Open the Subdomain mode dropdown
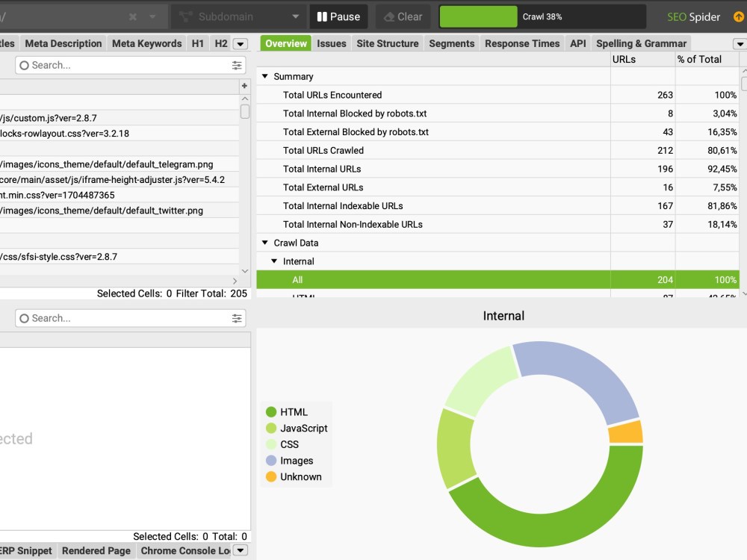This screenshot has width=747, height=560. 240,16
